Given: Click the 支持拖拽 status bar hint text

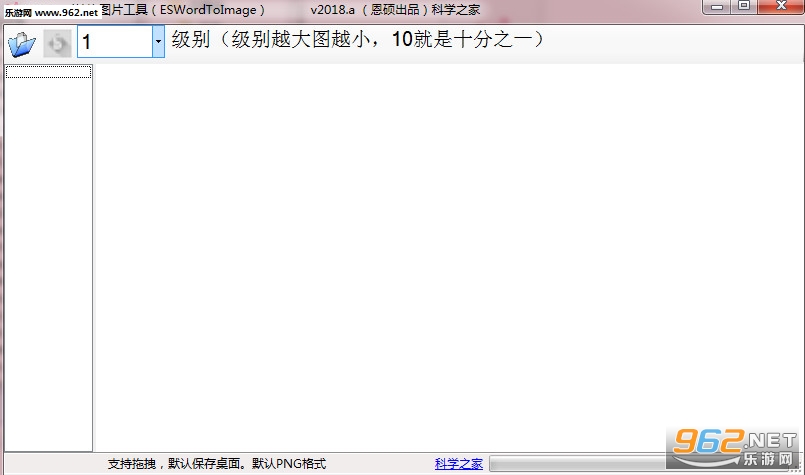Looking at the screenshot, I should tap(217, 464).
